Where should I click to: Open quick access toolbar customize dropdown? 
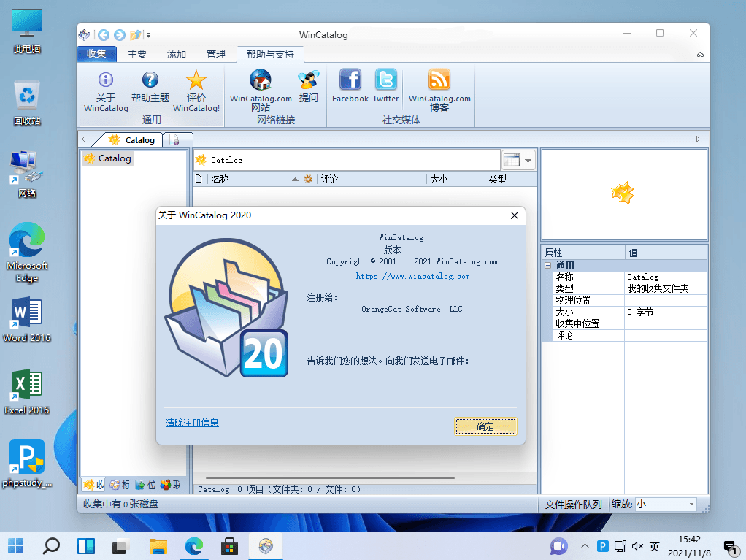click(x=148, y=35)
